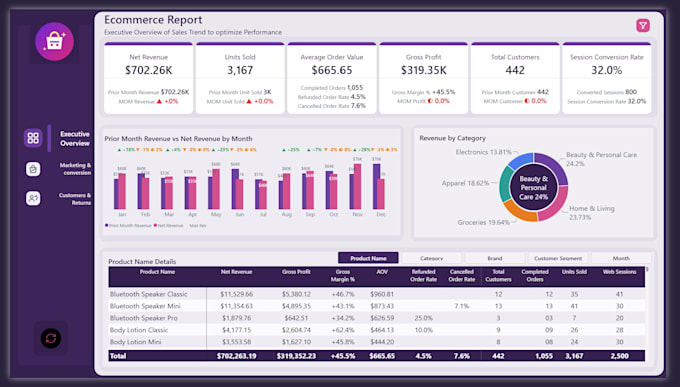Click the Apparel 18.62% label
680x387 pixels.
(x=465, y=184)
